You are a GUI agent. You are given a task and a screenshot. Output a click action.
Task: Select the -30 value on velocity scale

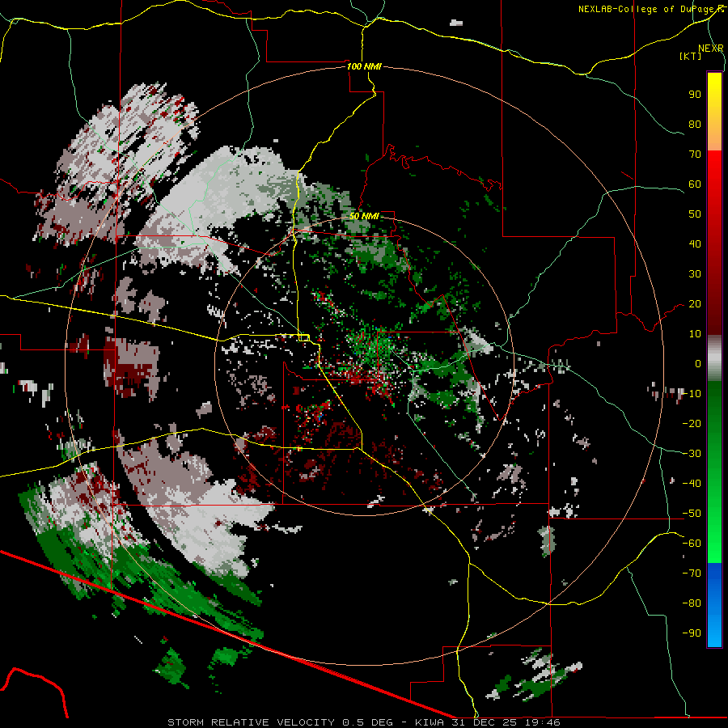click(x=692, y=454)
